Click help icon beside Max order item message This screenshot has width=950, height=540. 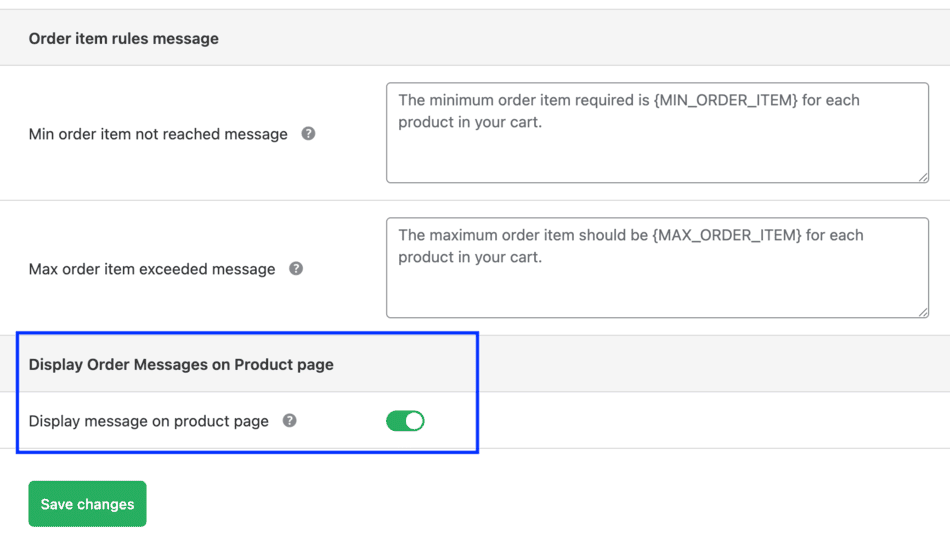click(296, 268)
